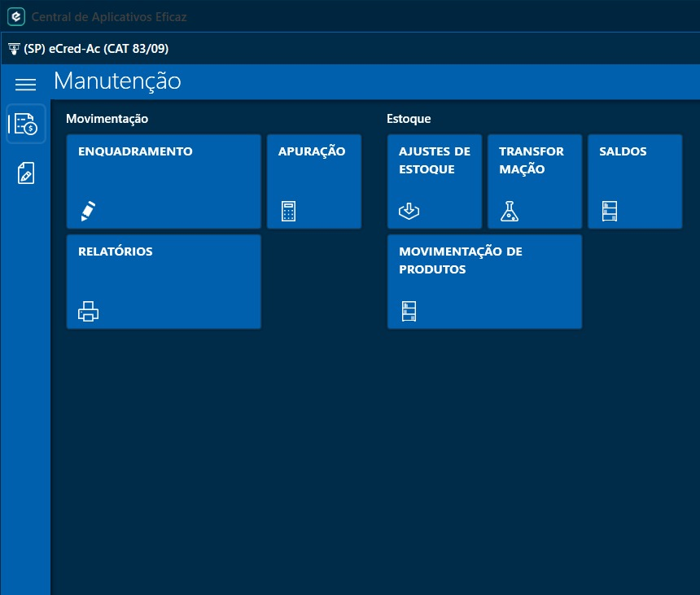
Task: Open the AJUSTES DE ESTOQUE tile
Action: [x=435, y=181]
